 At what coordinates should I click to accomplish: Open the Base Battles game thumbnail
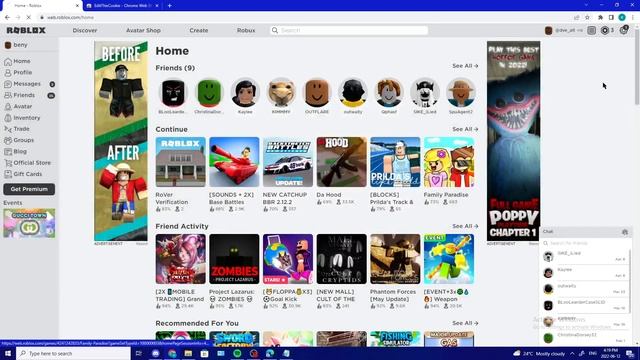pos(234,162)
